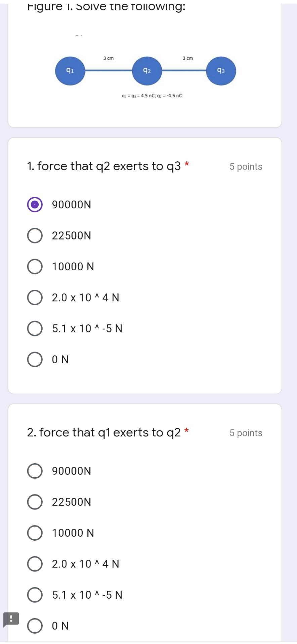The image size is (297, 644).
Task: Pick 5.1 x 10 ^ -5 N in question 1
Action: coord(34,328)
